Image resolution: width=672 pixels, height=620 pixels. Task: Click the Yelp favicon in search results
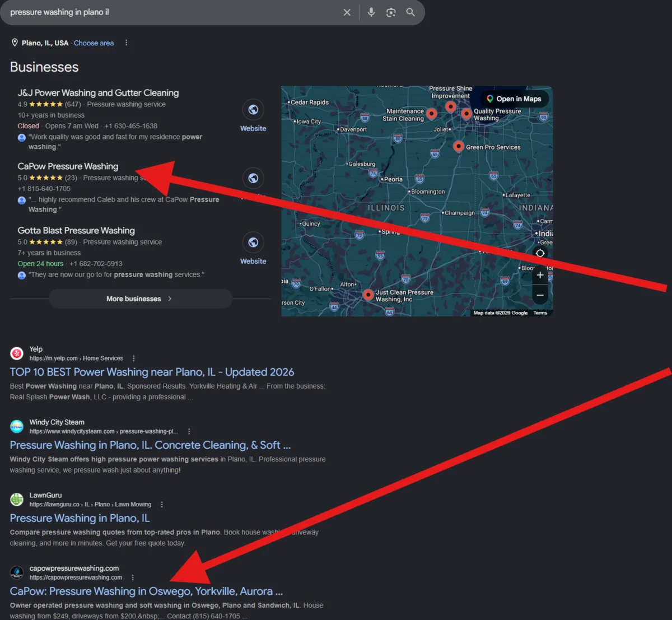(17, 353)
